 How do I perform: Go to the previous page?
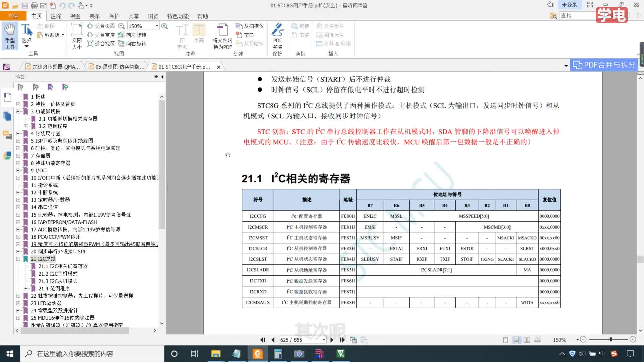[x=273, y=340]
